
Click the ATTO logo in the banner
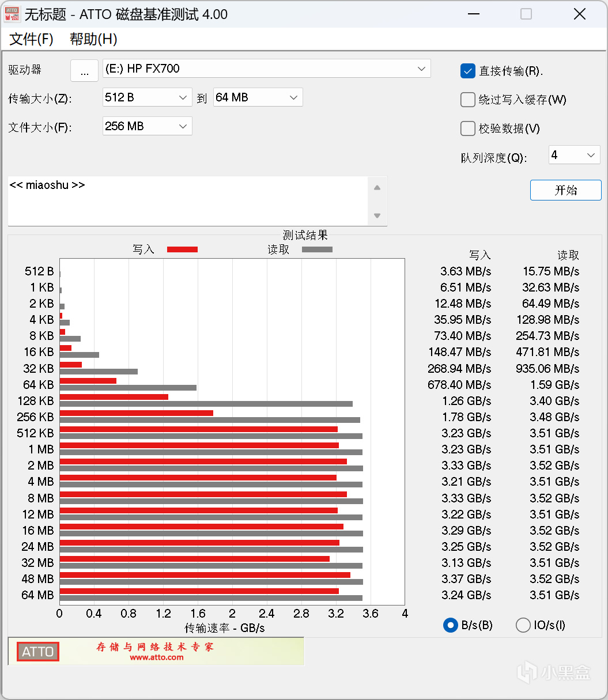click(37, 652)
